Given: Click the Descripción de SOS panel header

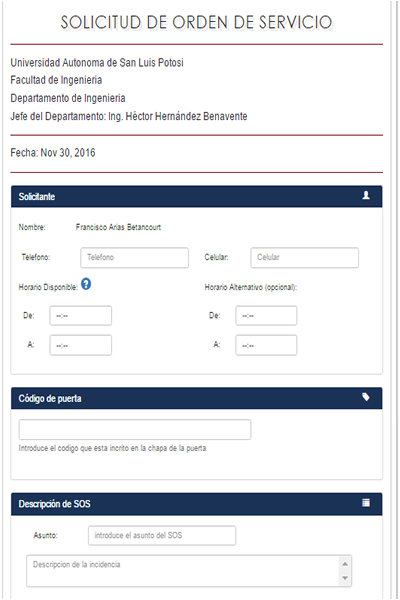Looking at the screenshot, I should point(196,504).
